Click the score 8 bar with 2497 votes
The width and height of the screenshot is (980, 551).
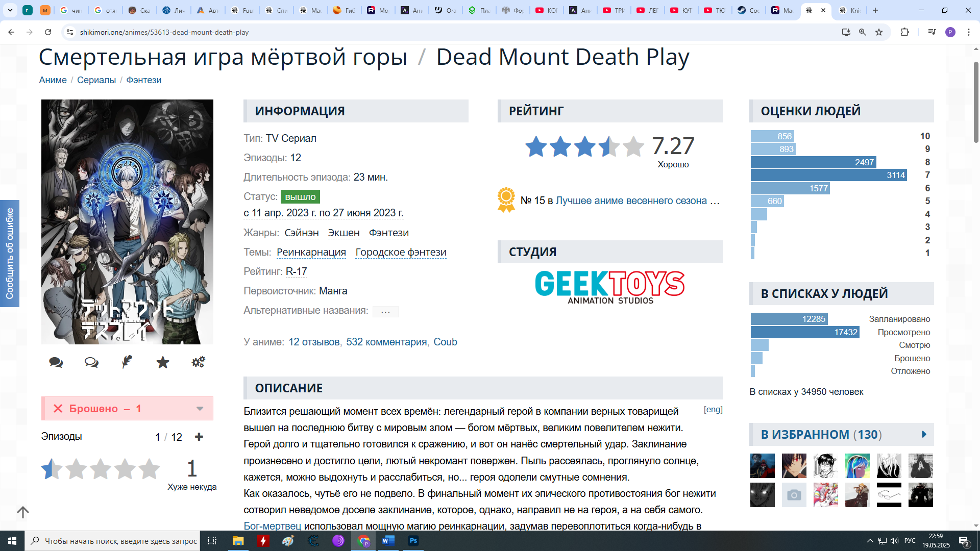[813, 162]
